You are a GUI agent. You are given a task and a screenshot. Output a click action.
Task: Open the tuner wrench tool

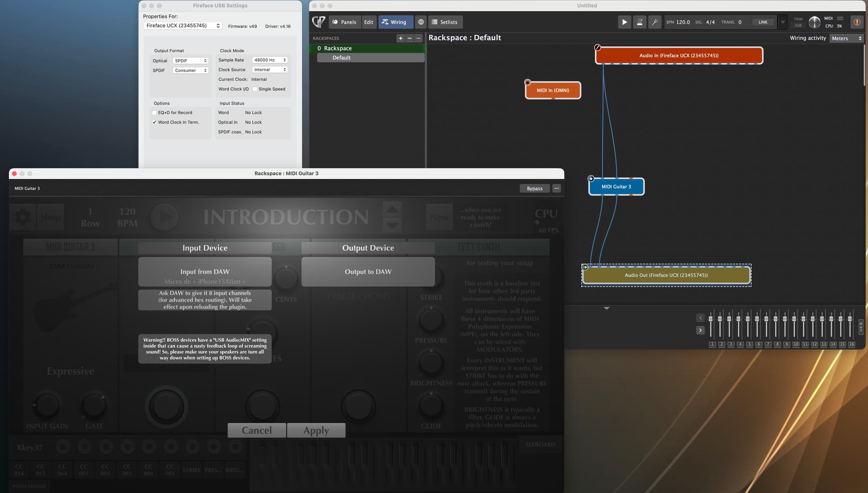[655, 22]
